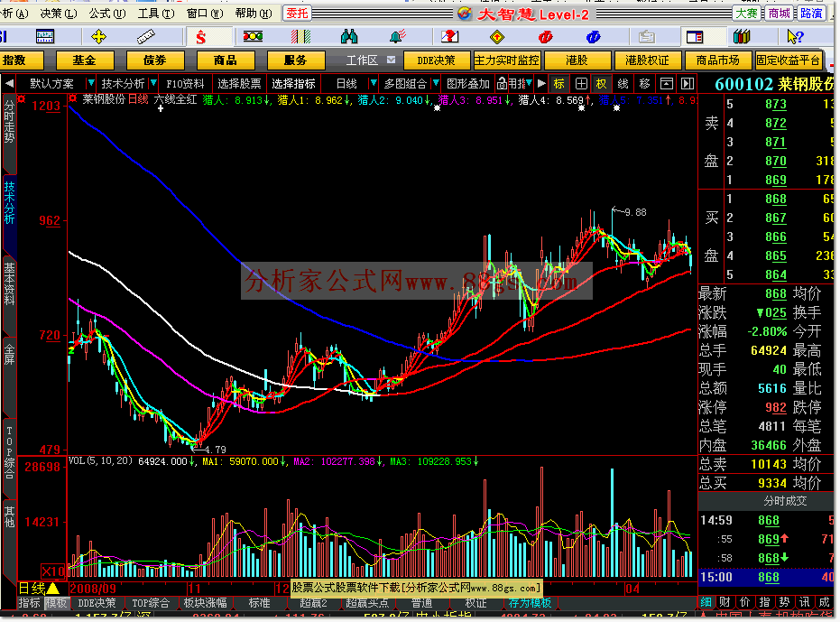This screenshot has width=840, height=622.
Task: Click 选择股票 to pick a stock
Action: (x=239, y=84)
